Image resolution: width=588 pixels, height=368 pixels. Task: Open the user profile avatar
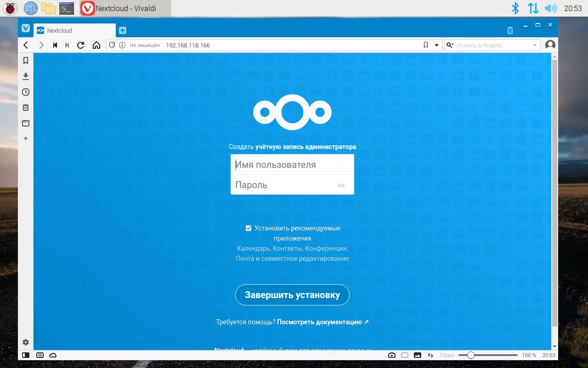(550, 45)
